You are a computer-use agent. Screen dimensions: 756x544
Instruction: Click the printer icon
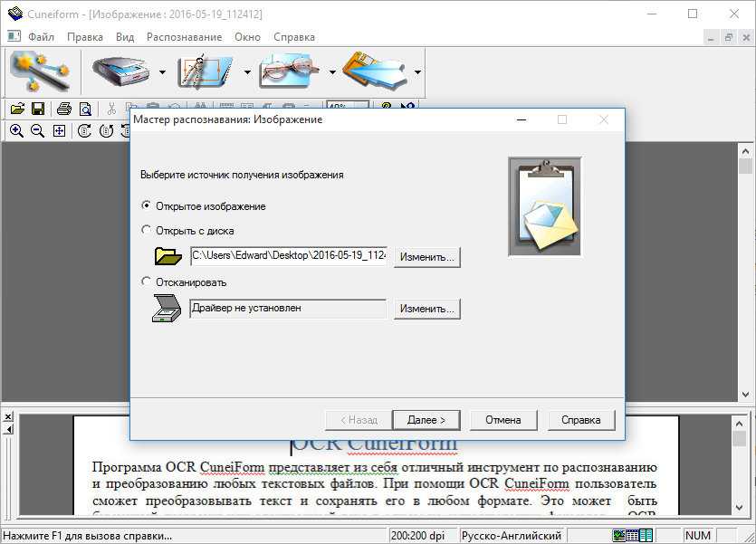coord(64,109)
